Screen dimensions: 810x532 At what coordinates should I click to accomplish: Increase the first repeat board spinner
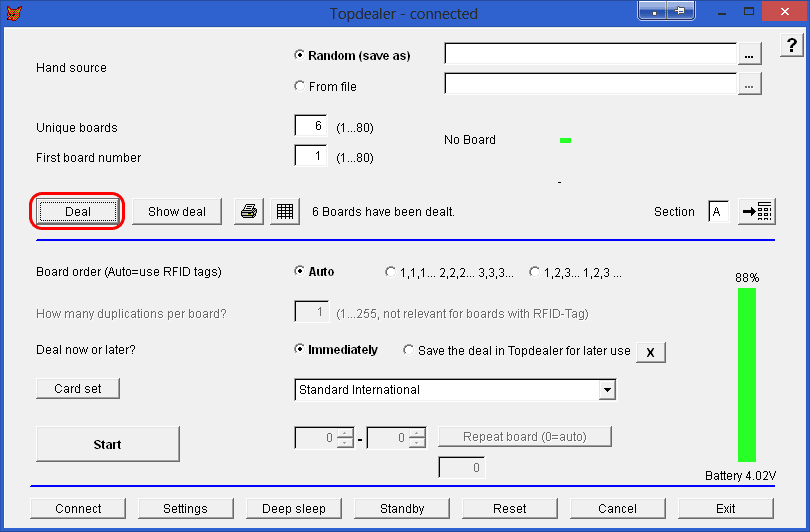pyautogui.click(x=345, y=433)
